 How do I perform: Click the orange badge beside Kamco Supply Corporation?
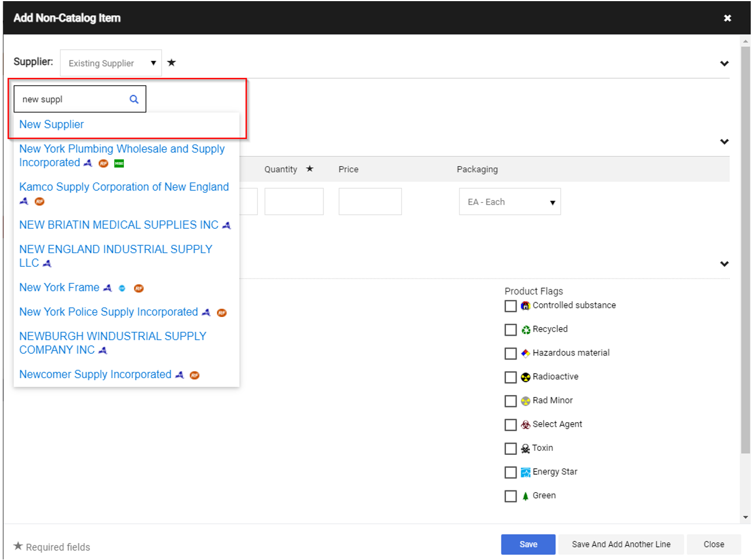click(40, 202)
